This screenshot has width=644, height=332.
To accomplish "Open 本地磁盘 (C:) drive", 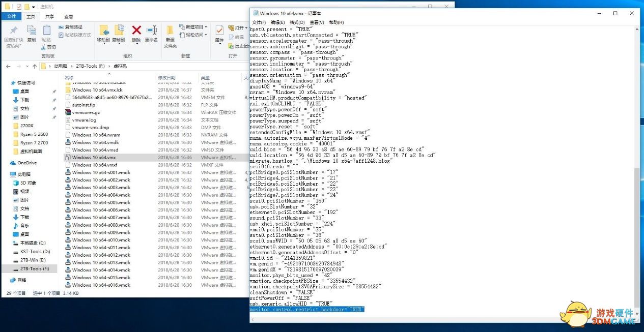I will (29, 243).
